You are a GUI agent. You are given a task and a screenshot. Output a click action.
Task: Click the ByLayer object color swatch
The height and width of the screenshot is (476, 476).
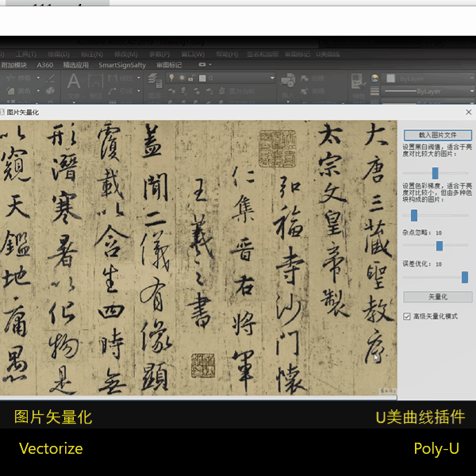coord(390,79)
